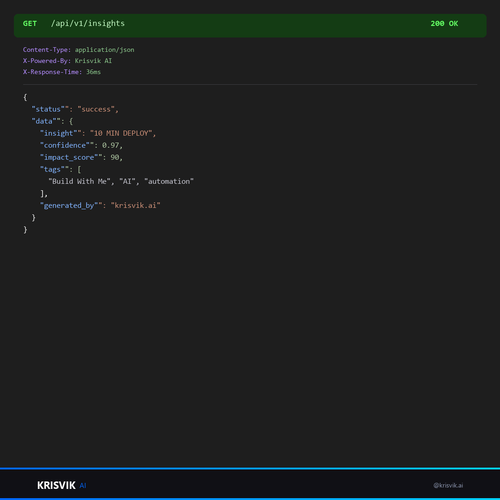
Task: Click the X-Powered-By: Krisvik AI header
Action: (67, 61)
